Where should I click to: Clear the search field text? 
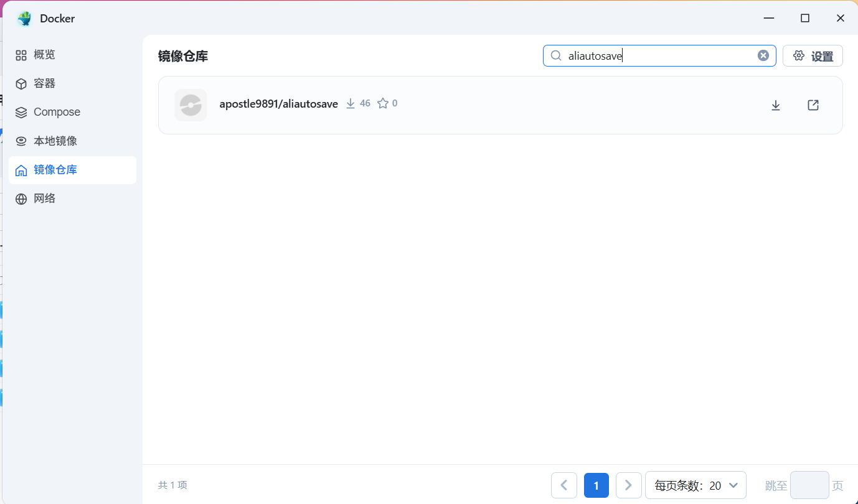763,55
